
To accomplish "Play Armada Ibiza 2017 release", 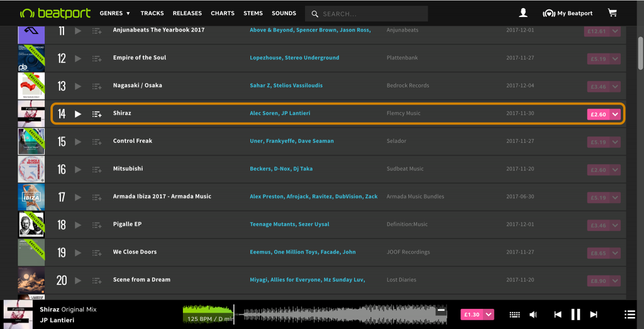I will coord(78,197).
